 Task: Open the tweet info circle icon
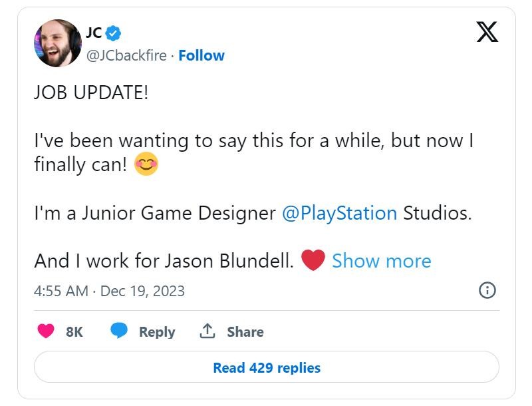[487, 290]
